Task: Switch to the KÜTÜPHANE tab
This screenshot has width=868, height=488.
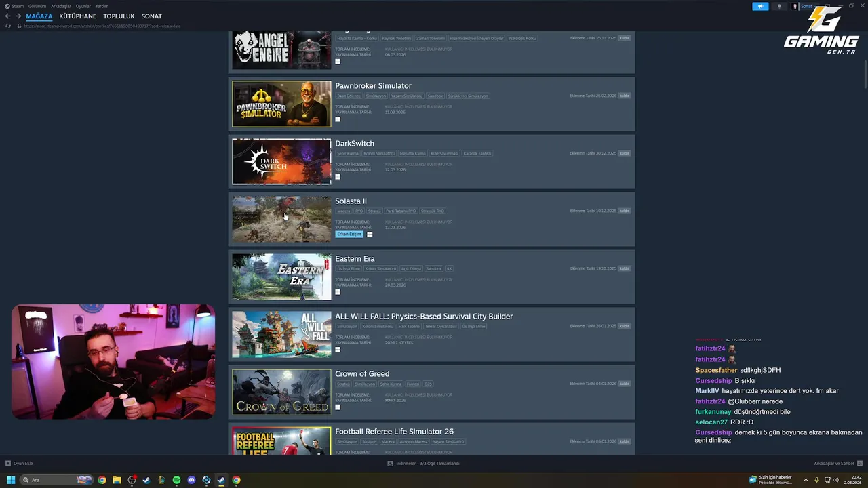Action: [78, 16]
